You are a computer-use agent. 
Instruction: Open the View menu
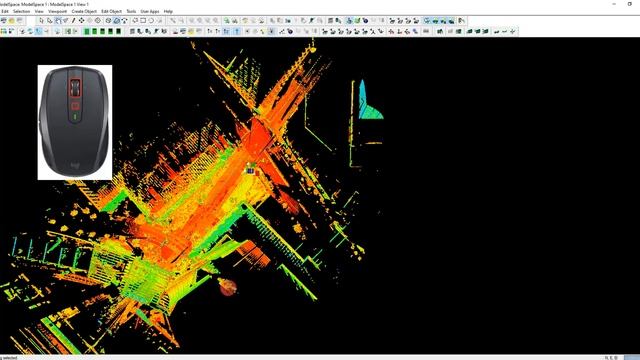39,11
